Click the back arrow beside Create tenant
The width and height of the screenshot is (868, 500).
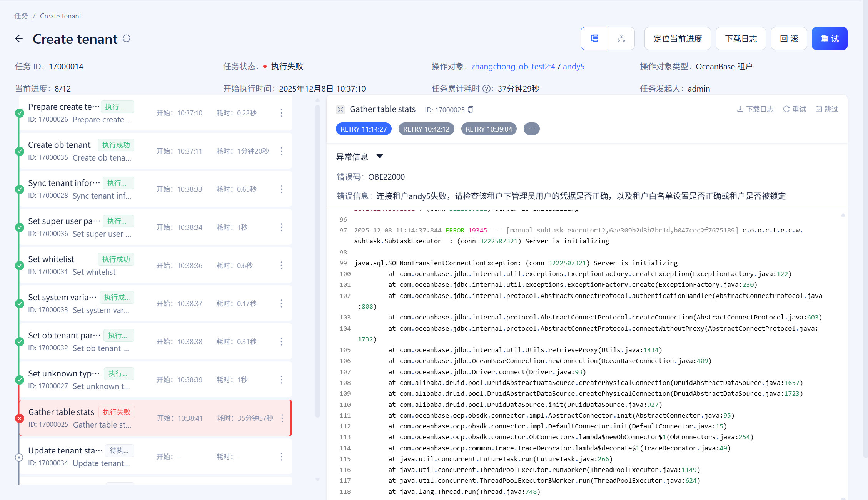click(x=19, y=38)
